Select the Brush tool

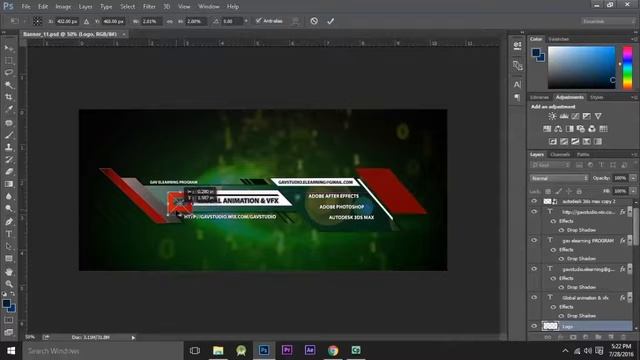click(9, 135)
